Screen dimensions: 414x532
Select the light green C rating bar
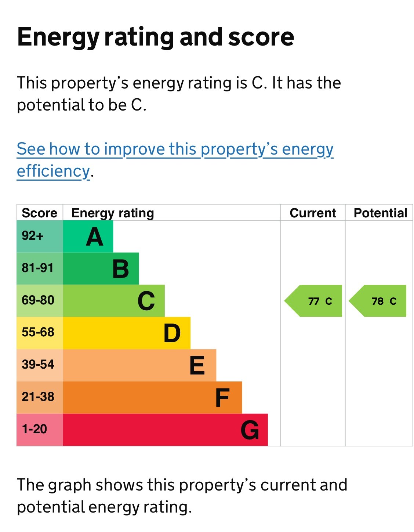114,301
